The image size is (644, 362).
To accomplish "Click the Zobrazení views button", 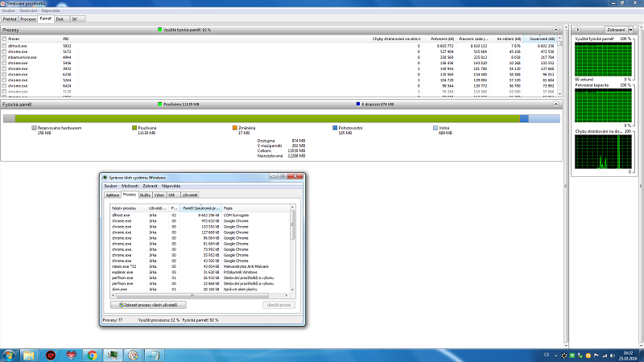I will pos(616,30).
